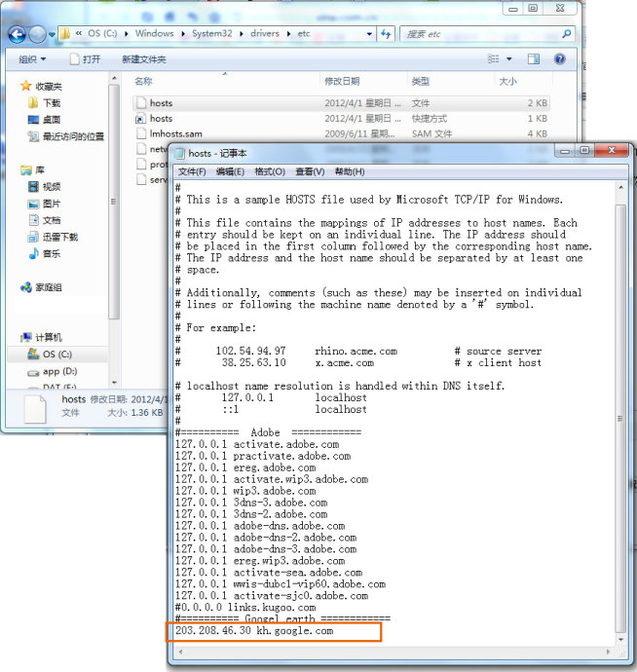The width and height of the screenshot is (637, 672).
Task: Open Notepad 格式(O) menu
Action: point(270,171)
